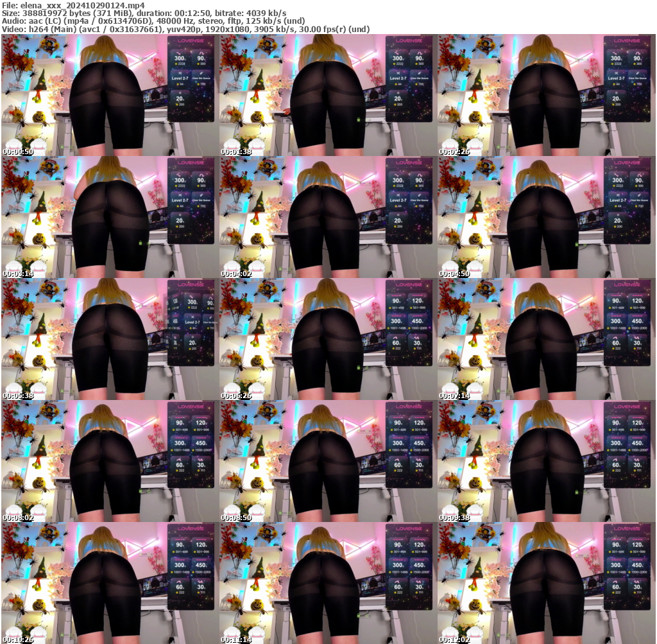The height and width of the screenshot is (644, 657).
Task: Click the pulse pattern icon on the 90 tile
Action: 201,53
